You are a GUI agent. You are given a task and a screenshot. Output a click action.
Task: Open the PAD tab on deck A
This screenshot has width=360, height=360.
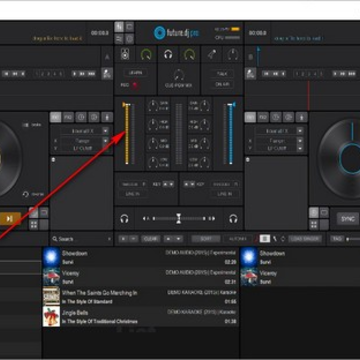coord(68,117)
